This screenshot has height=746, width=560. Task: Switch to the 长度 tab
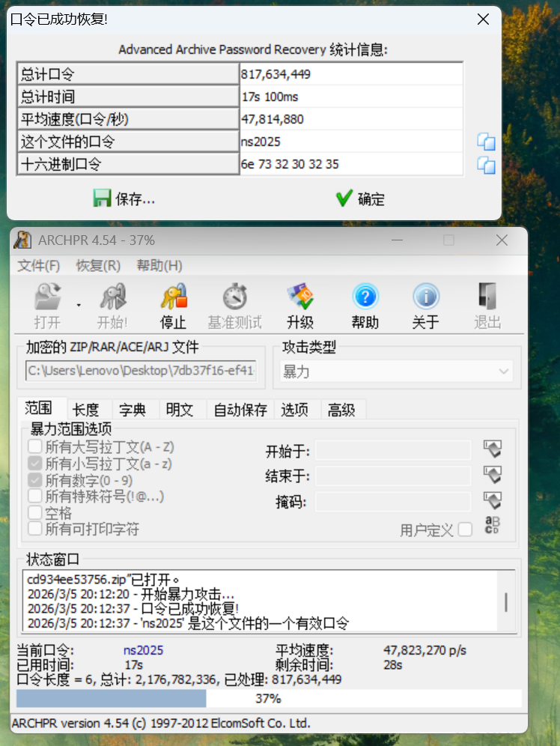[86, 409]
